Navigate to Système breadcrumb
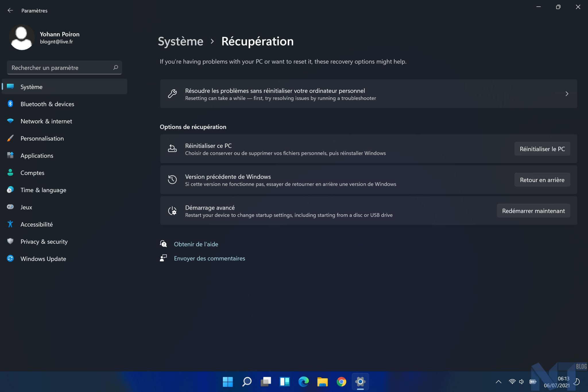 (x=181, y=41)
